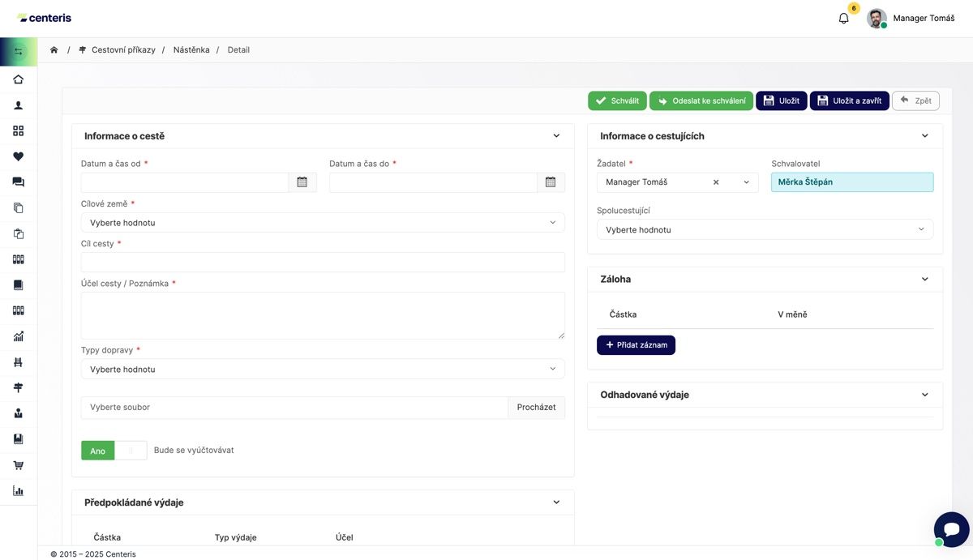Screen dimensions: 973x560
Task: Click the Přidat záznam button
Action: [636, 345]
